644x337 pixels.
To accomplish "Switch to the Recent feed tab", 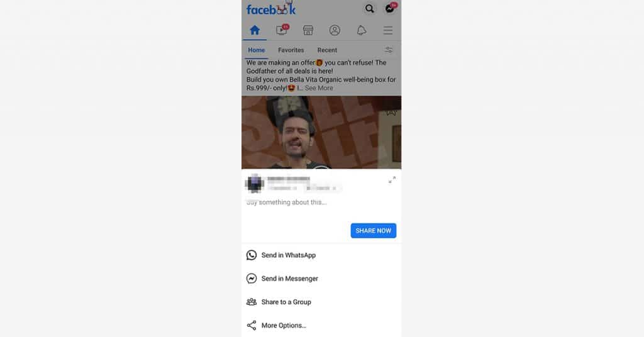I will point(327,50).
